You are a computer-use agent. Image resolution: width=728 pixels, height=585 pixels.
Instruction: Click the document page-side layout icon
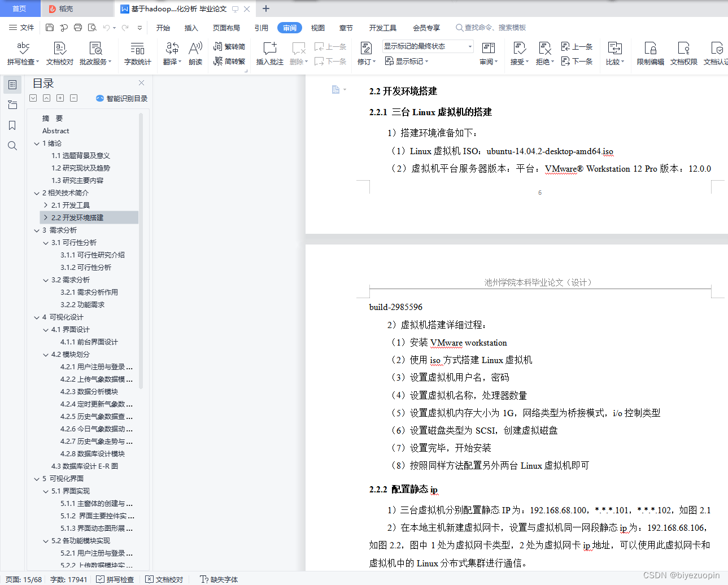(x=335, y=89)
